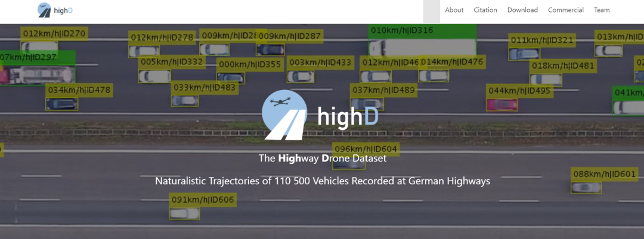Click the vehicle label 003km/h|ID433
The width and height of the screenshot is (644, 239).
(x=320, y=63)
